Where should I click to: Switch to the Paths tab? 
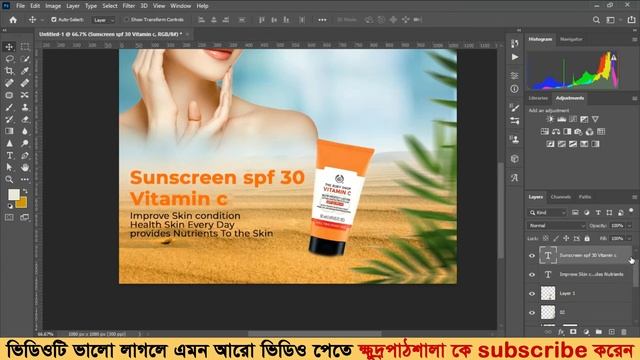coord(585,197)
